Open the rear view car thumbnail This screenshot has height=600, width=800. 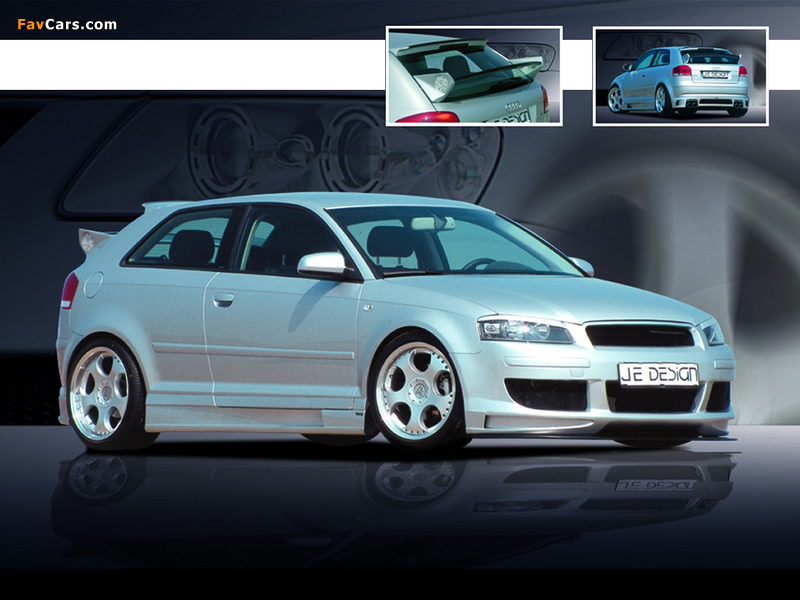click(x=680, y=77)
